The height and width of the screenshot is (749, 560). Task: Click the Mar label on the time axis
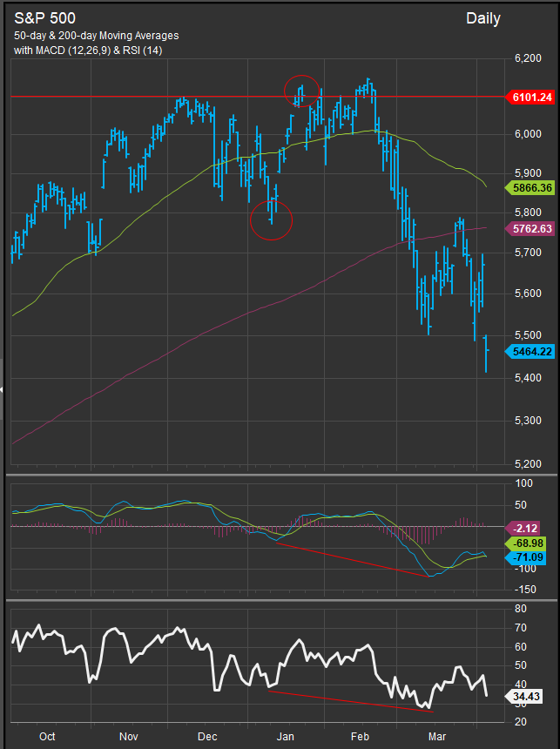(x=437, y=737)
